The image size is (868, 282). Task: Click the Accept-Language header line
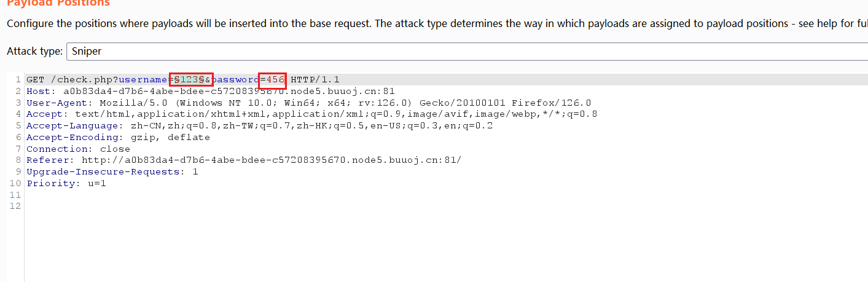pyautogui.click(x=259, y=126)
